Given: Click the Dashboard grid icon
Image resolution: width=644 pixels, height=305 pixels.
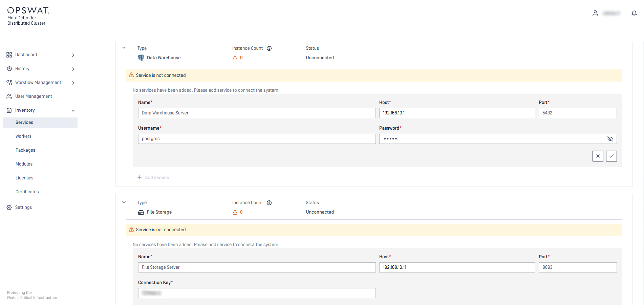Looking at the screenshot, I should [x=9, y=55].
